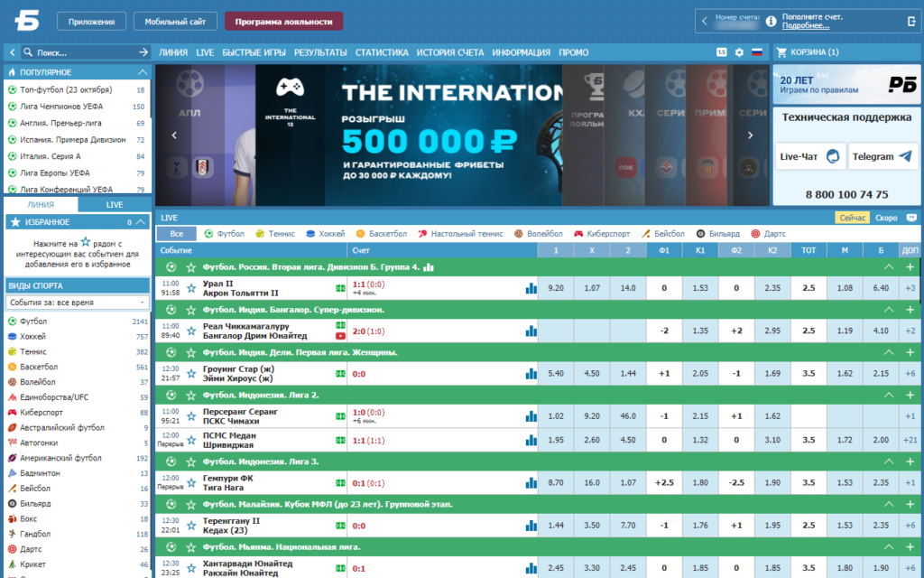Show next banner with right arrow

(x=750, y=135)
